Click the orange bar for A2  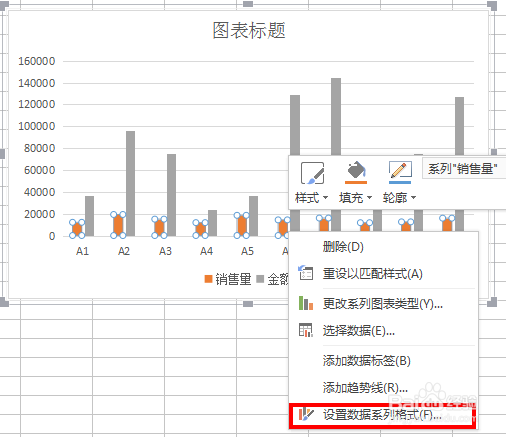[x=118, y=225]
